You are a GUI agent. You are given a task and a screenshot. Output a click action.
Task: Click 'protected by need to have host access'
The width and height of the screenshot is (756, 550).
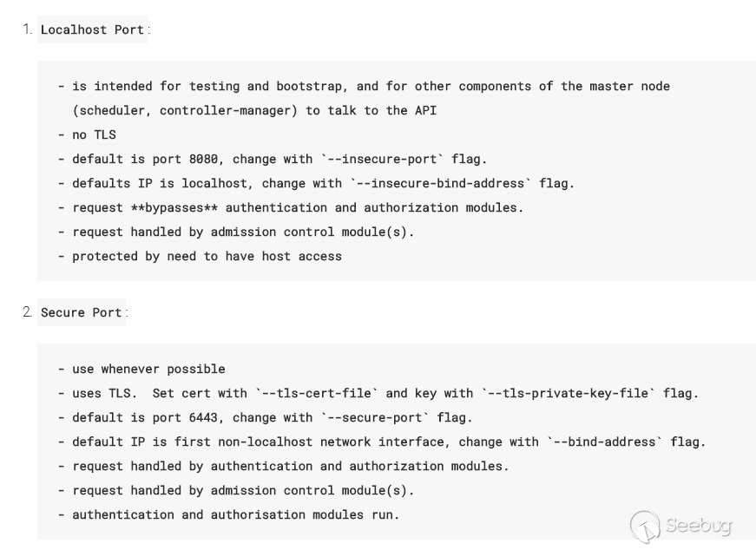tap(207, 256)
